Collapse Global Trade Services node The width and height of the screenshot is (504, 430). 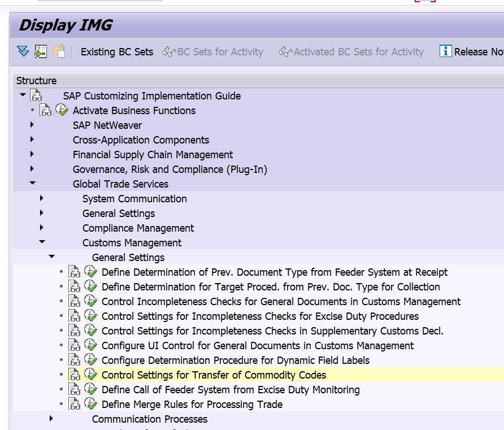point(32,183)
